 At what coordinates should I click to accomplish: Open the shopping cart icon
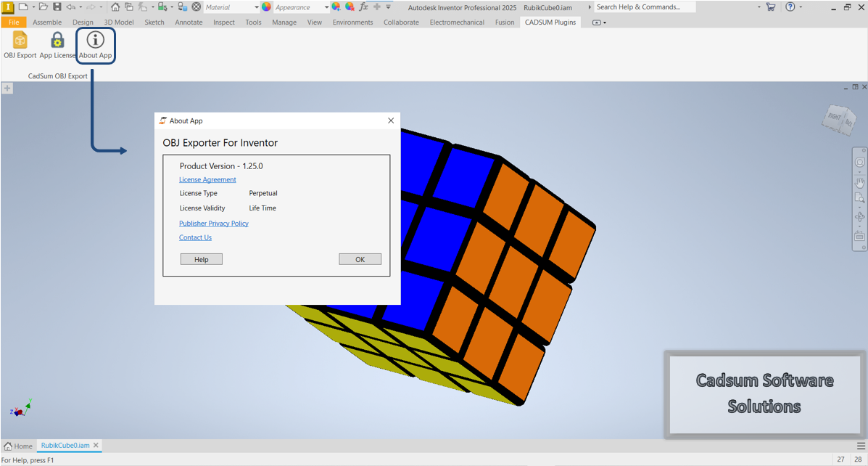point(771,7)
